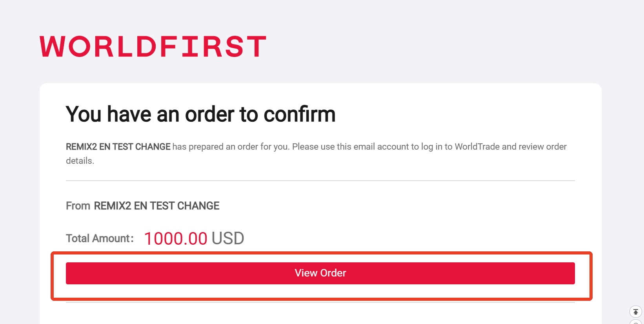644x324 pixels.
Task: Click the word 'WorldTrade' in the message
Action: [477, 147]
